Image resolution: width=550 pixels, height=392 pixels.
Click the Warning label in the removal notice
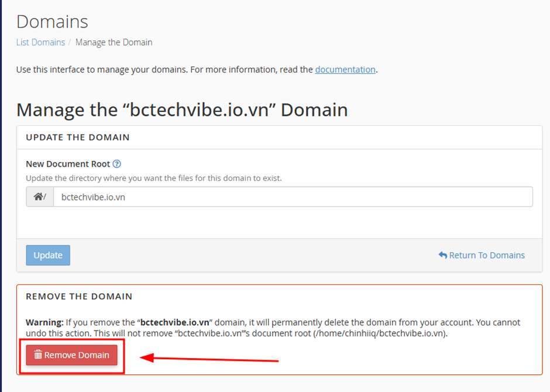(39, 322)
